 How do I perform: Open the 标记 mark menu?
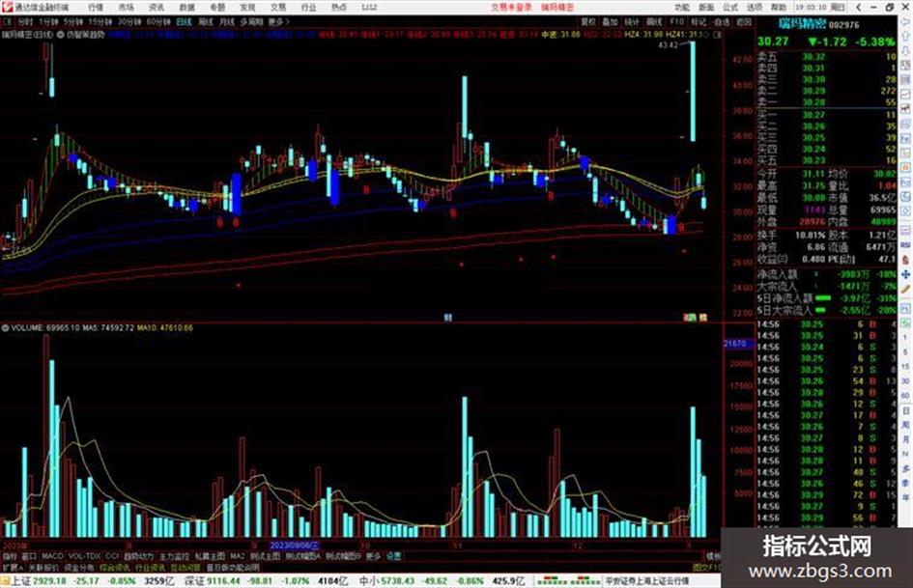[x=699, y=22]
